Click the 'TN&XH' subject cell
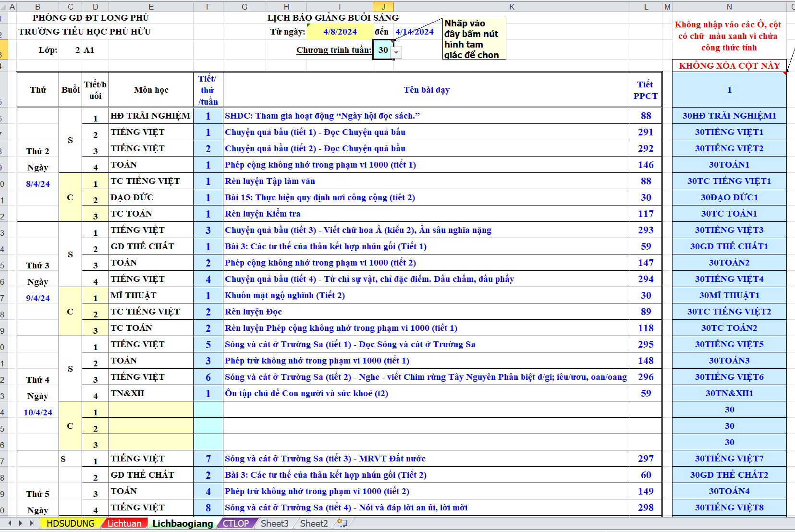795x532 pixels. pos(151,393)
